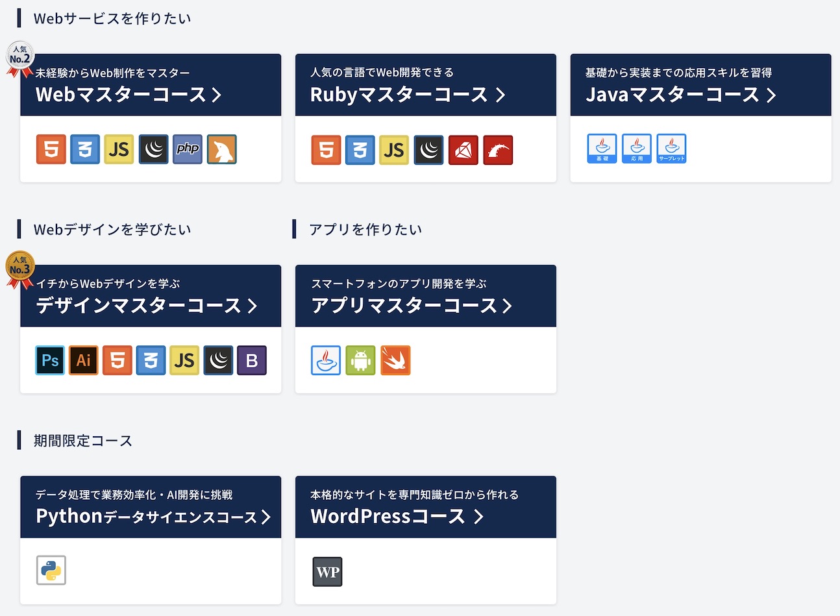840x616 pixels.
Task: Click the chevron beside WordPressコース
Action: pos(478,517)
